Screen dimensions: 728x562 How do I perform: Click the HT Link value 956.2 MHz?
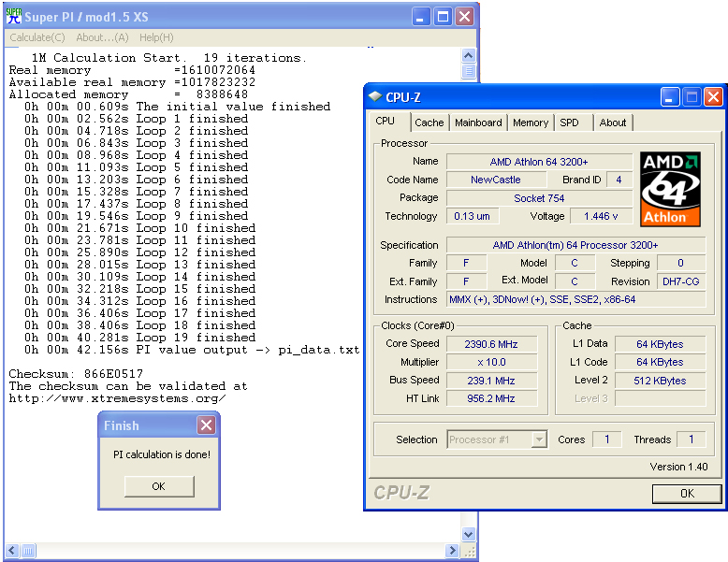tap(491, 398)
